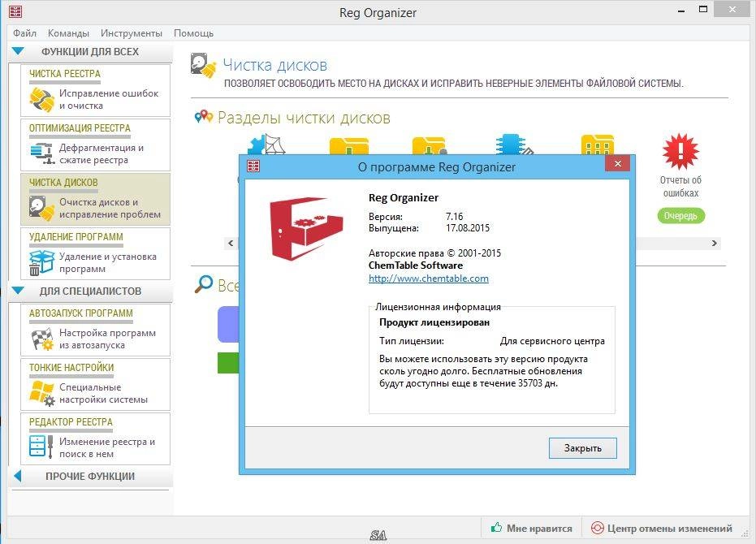The image size is (756, 544).
Task: Click the Мне нравится button
Action: [531, 528]
